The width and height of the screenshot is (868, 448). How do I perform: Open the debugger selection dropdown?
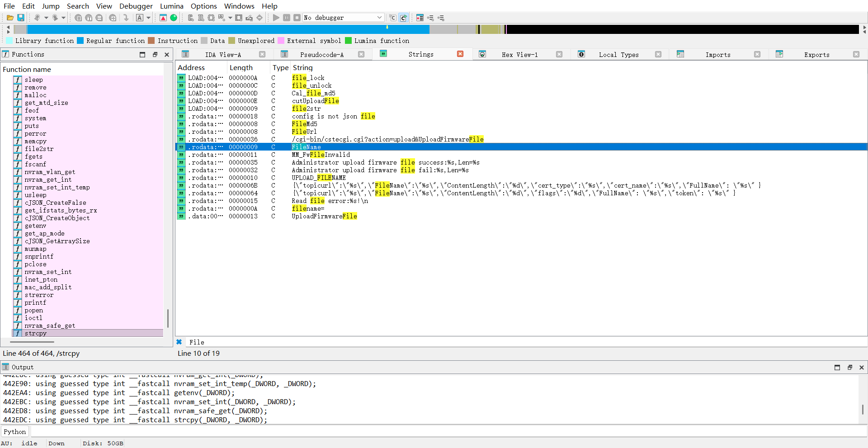pyautogui.click(x=379, y=18)
